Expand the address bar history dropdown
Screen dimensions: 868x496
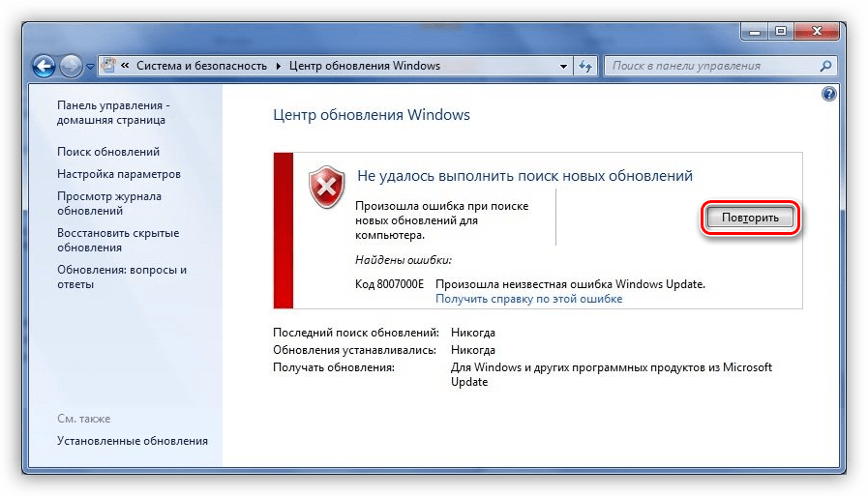pos(564,67)
